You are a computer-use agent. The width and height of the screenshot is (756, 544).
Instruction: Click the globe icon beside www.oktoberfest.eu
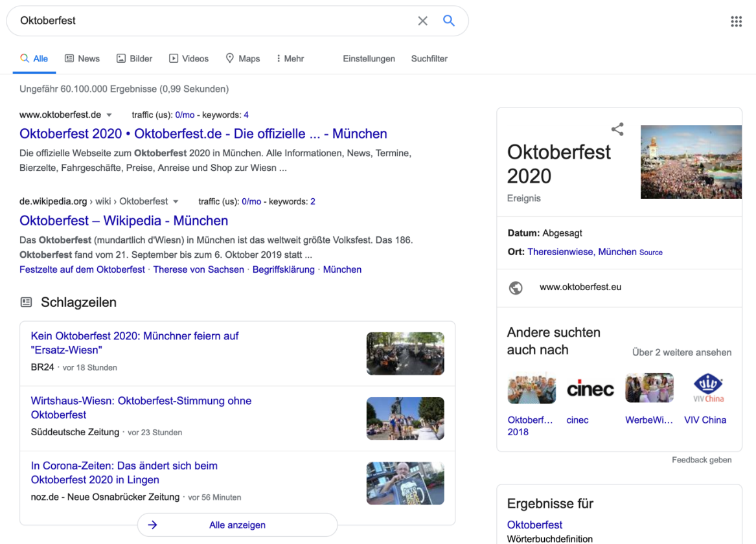516,288
